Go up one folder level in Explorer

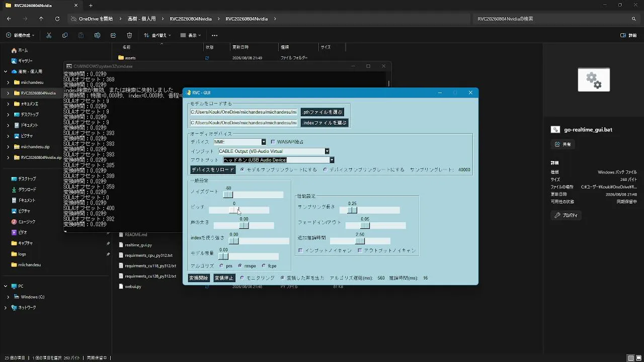tap(41, 19)
